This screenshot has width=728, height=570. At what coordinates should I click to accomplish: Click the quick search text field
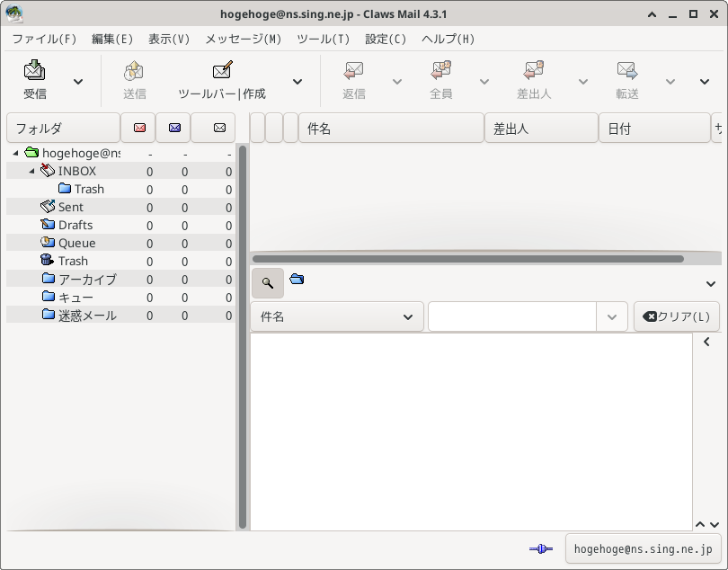[x=512, y=316]
